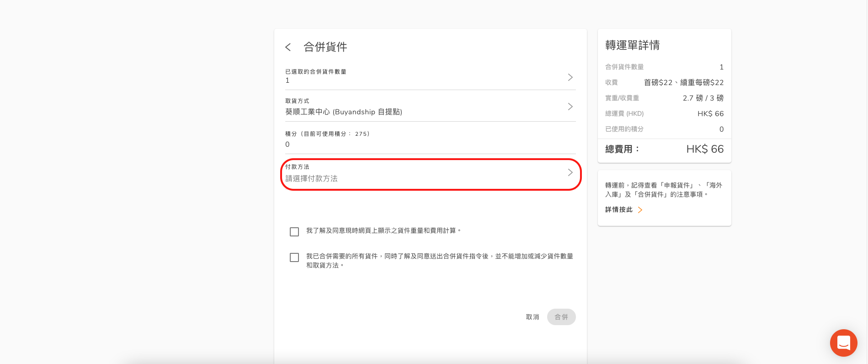Open the Intercom chat bubble
This screenshot has height=364, width=868.
(x=843, y=343)
